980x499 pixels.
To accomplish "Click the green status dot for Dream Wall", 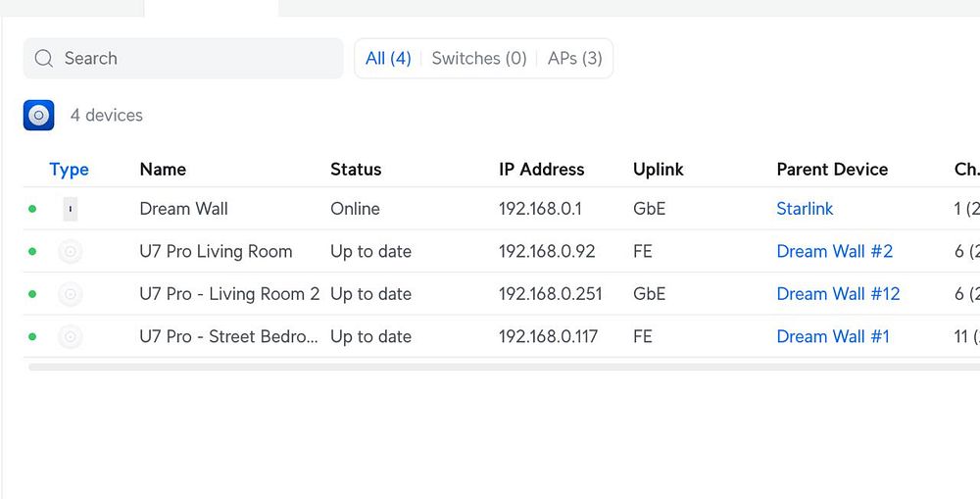I will pos(32,209).
